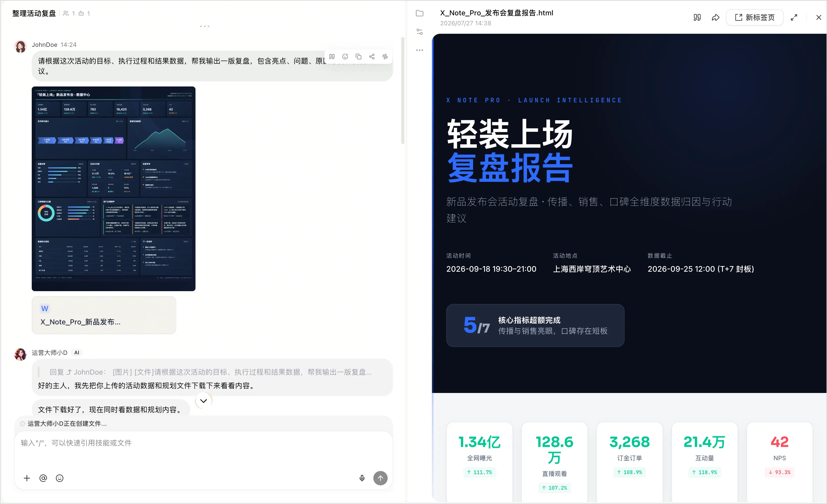Viewport: 827px width, 504px height.
Task: Click the chat panel scrollbar
Action: [403, 91]
